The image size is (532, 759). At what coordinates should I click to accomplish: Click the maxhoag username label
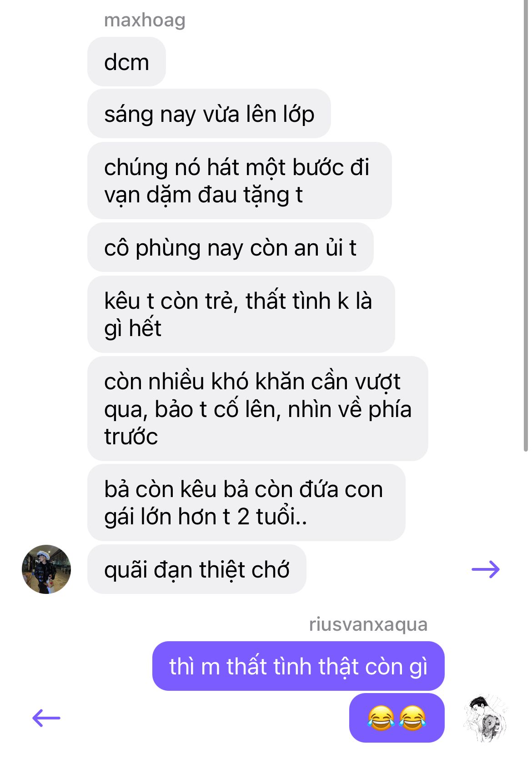145,20
